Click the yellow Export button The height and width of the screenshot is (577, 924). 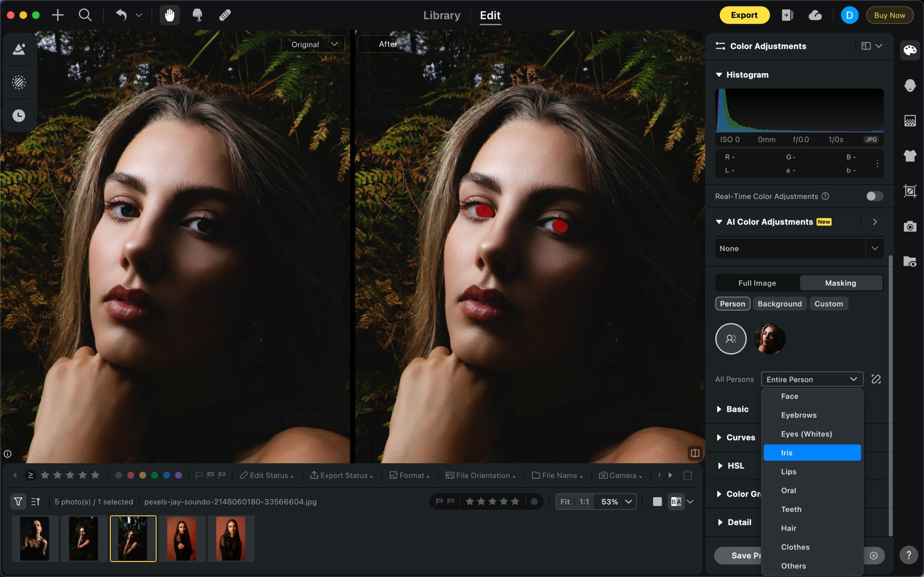(744, 15)
